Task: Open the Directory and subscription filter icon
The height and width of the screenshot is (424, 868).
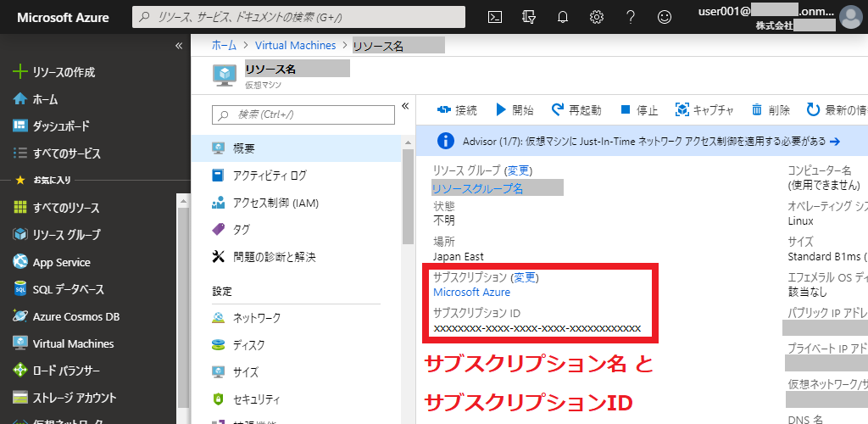Action: point(529,17)
